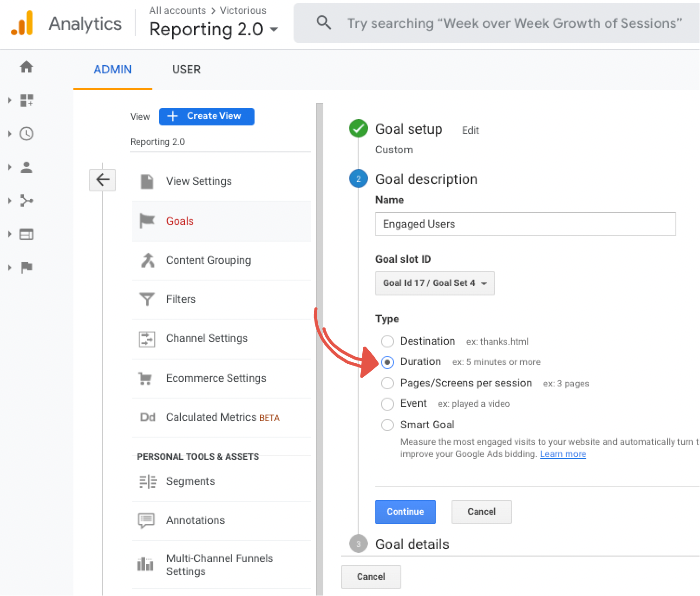Viewport: 700px width, 596px height.
Task: Open Filters in the View menu
Action: [181, 299]
